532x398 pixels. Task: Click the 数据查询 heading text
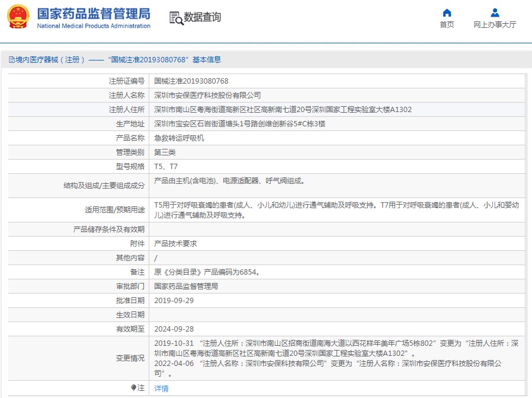coord(203,18)
